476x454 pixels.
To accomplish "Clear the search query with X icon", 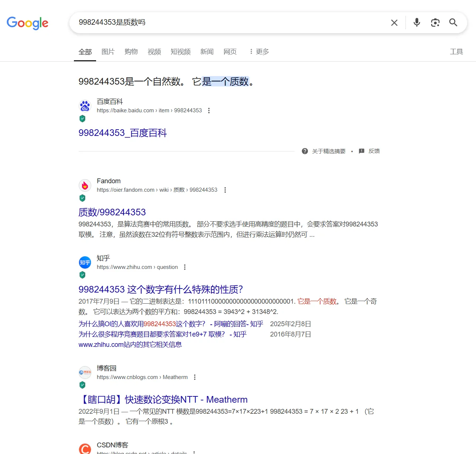I will click(x=394, y=23).
